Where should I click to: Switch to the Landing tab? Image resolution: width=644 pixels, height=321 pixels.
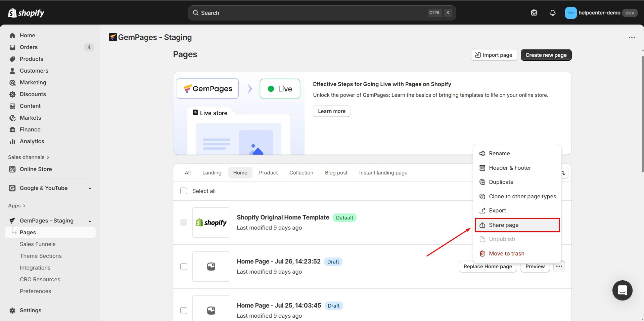click(x=212, y=173)
